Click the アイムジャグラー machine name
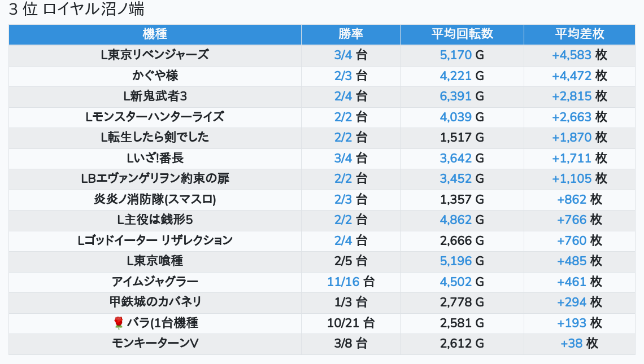This screenshot has width=644, height=364. (155, 282)
